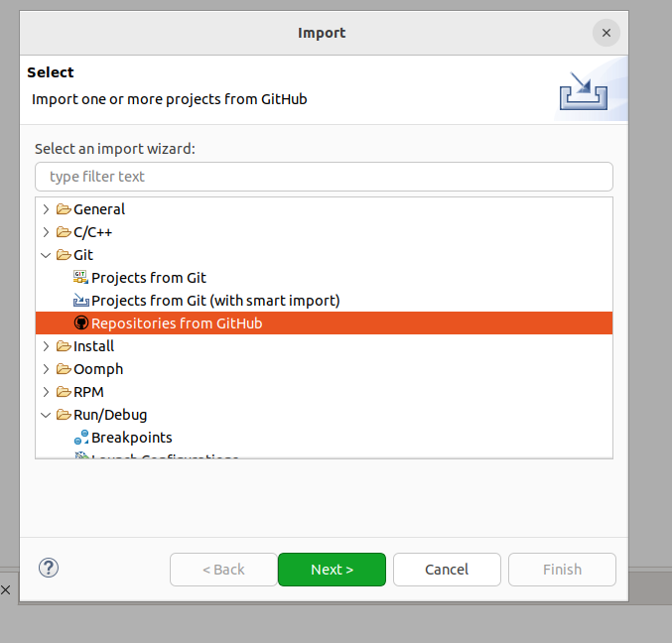Click the GitHub octocat icon

[81, 323]
